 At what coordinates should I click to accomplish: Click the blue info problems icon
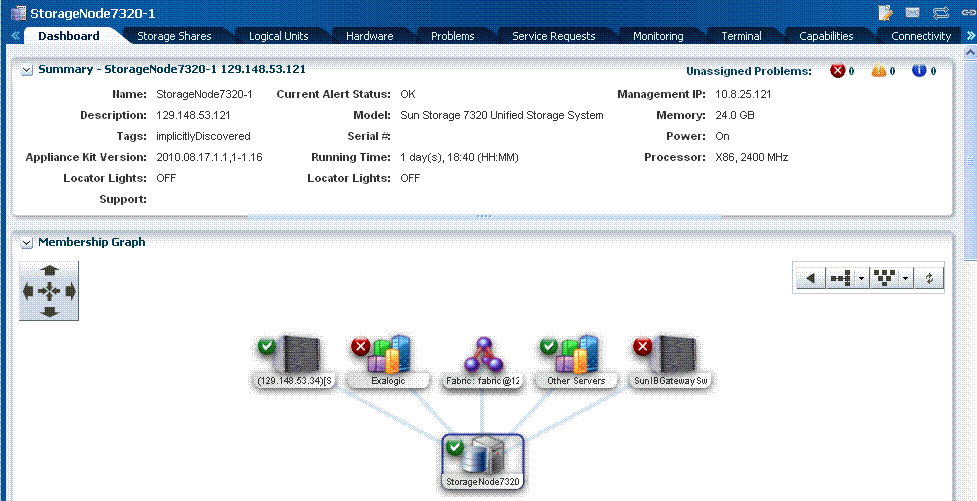point(919,70)
